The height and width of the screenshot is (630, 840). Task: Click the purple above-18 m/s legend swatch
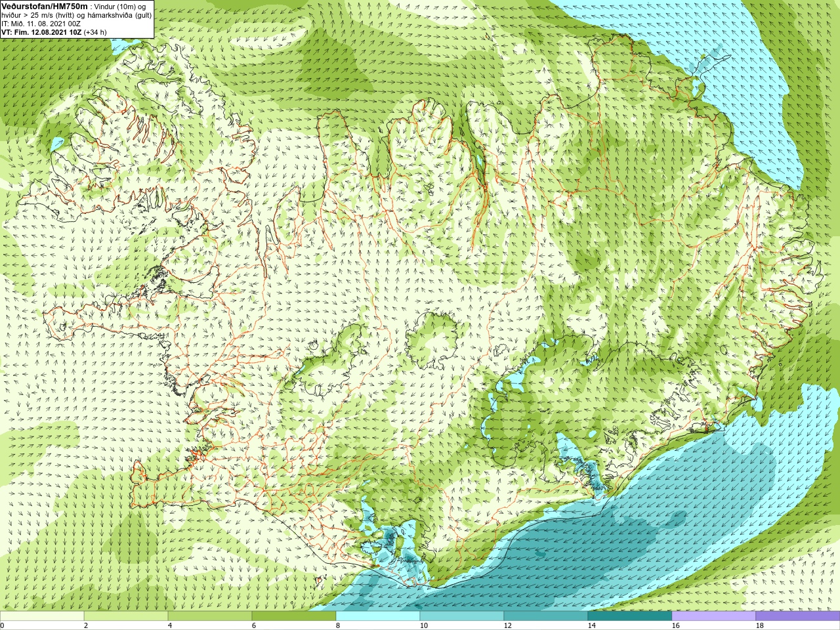798,616
